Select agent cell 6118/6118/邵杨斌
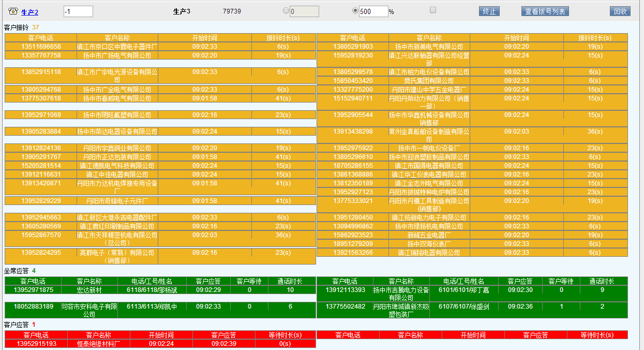This screenshot has width=644, height=350. [152, 290]
